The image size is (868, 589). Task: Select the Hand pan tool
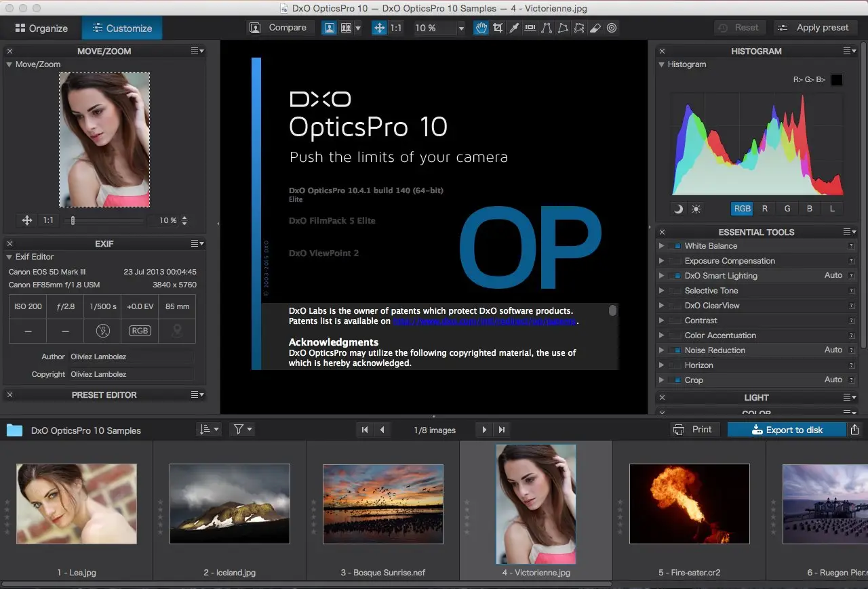pyautogui.click(x=481, y=28)
